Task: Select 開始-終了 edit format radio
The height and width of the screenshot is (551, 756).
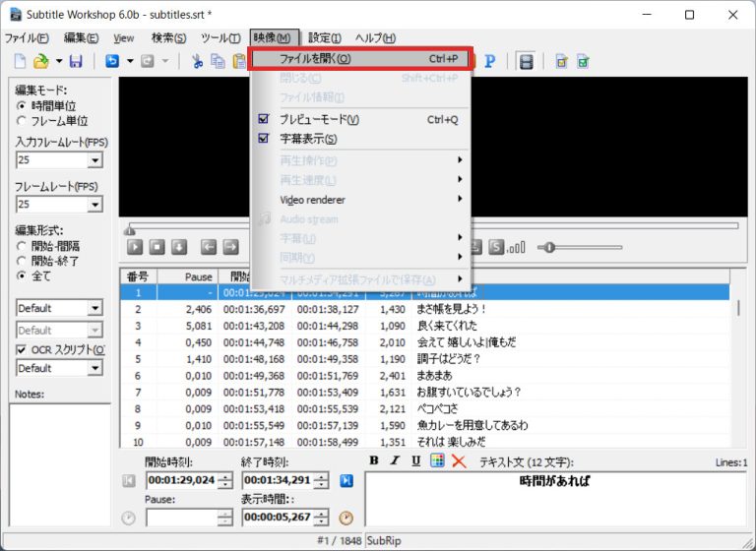Action: pyautogui.click(x=22, y=262)
